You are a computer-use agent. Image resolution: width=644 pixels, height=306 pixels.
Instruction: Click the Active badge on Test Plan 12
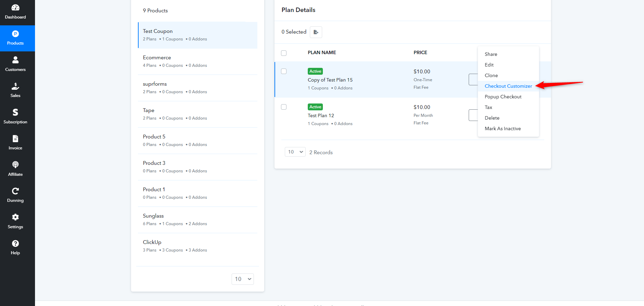(315, 107)
